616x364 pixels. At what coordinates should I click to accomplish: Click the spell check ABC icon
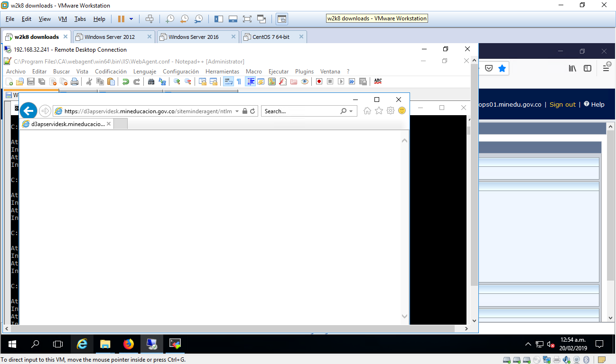(x=378, y=82)
